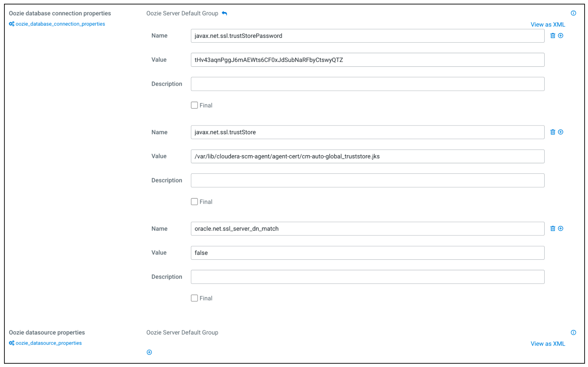View datasource properties as XML
This screenshot has width=588, height=367.
click(547, 344)
